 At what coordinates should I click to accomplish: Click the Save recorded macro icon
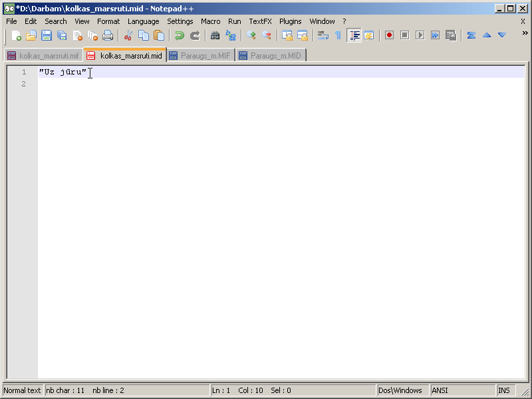coord(451,35)
